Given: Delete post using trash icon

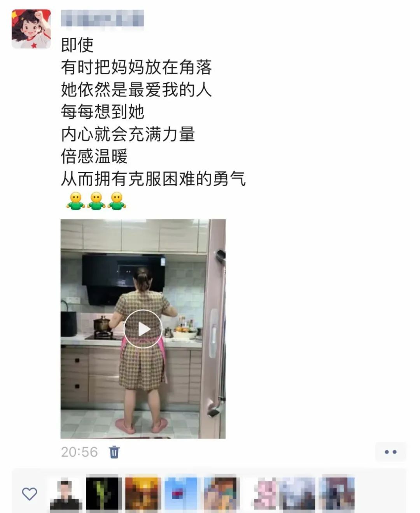Looking at the screenshot, I should [114, 452].
